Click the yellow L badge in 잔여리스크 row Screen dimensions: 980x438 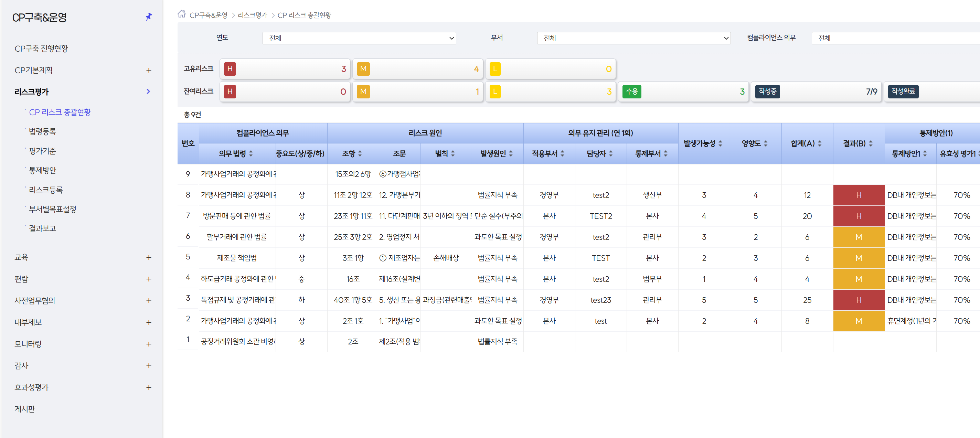tap(495, 91)
